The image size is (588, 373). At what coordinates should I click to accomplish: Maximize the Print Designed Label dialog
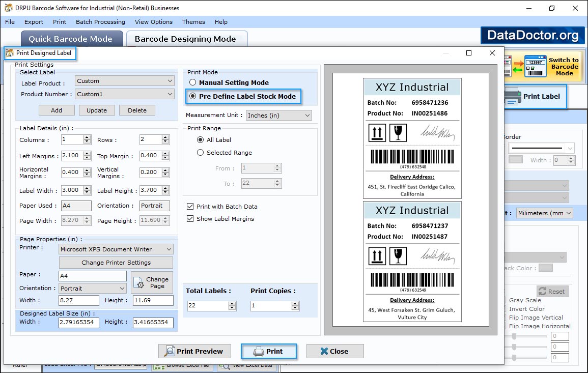click(x=469, y=53)
